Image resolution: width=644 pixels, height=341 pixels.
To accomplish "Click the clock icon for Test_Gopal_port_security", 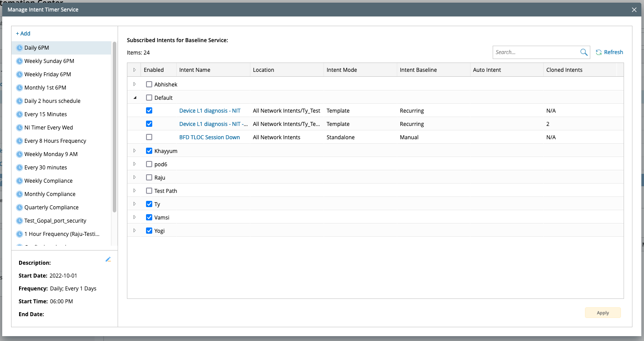I will (19, 221).
